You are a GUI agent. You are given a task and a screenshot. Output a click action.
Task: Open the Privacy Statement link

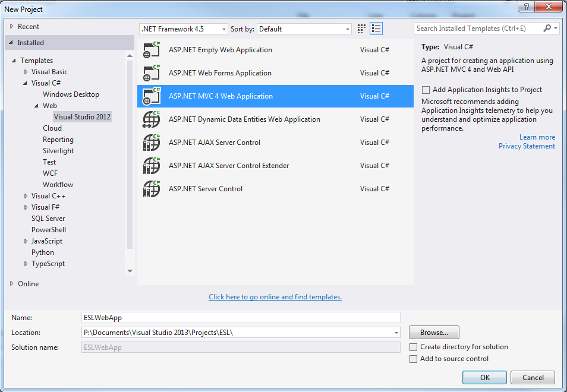pos(527,146)
